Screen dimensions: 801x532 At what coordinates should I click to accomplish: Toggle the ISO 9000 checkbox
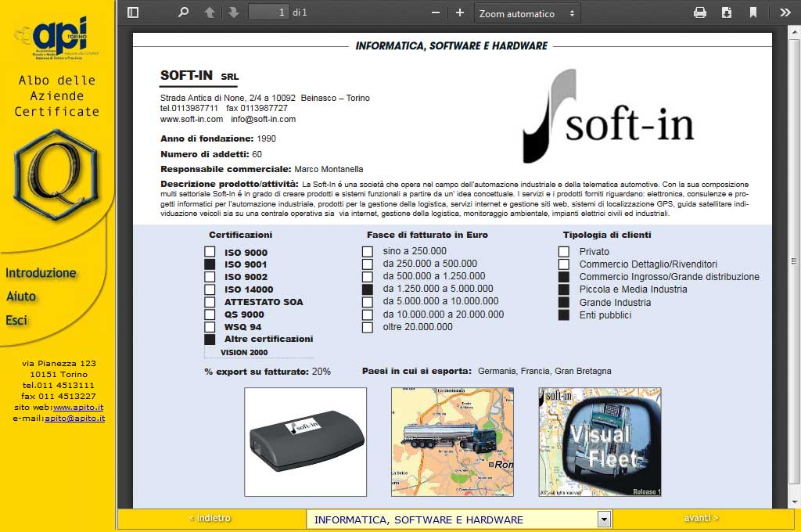click(x=210, y=251)
